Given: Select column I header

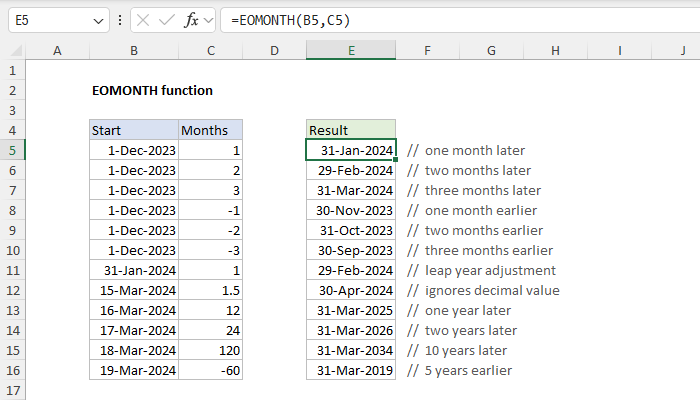Looking at the screenshot, I should tap(620, 50).
